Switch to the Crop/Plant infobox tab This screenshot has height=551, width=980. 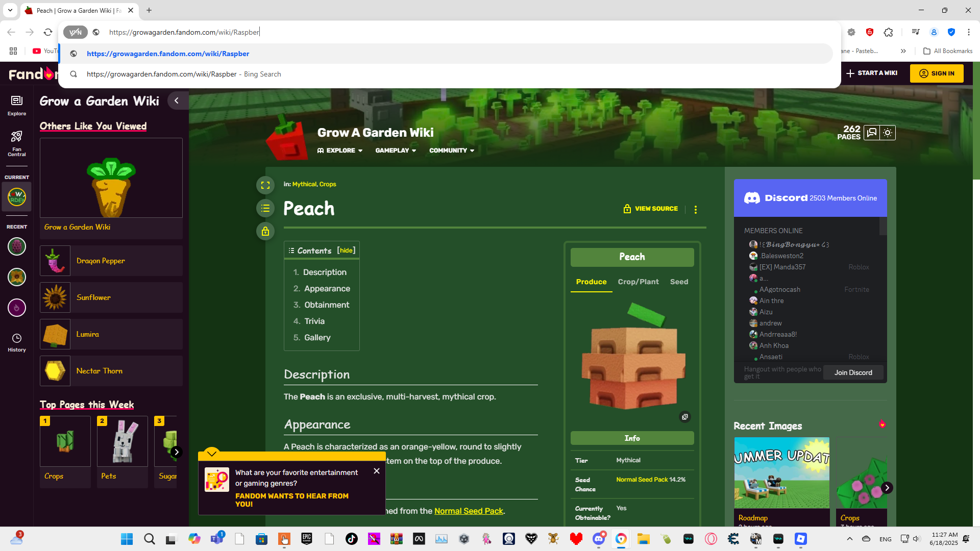(x=639, y=282)
